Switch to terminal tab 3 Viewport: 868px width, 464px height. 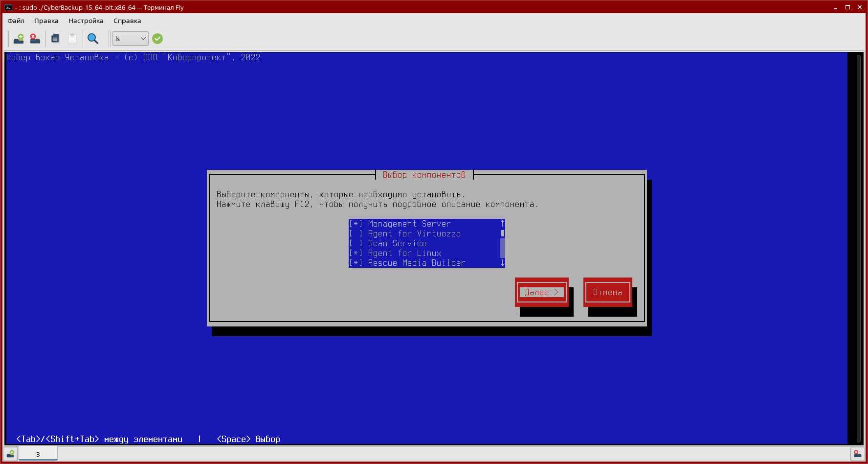pyautogui.click(x=38, y=454)
